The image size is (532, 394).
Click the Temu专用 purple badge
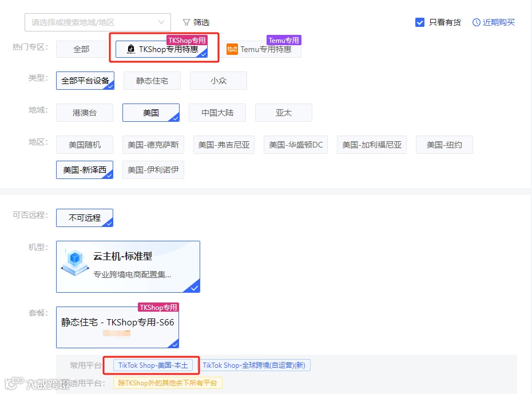tap(284, 41)
